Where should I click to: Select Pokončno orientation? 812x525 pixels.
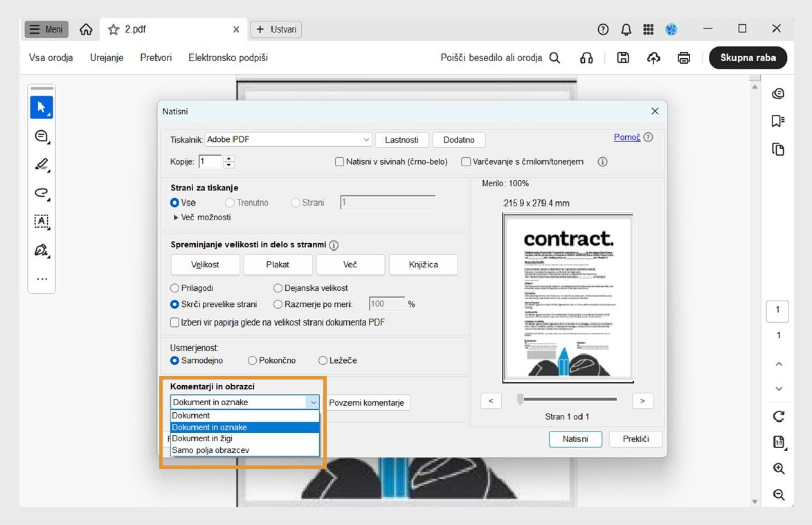click(252, 360)
